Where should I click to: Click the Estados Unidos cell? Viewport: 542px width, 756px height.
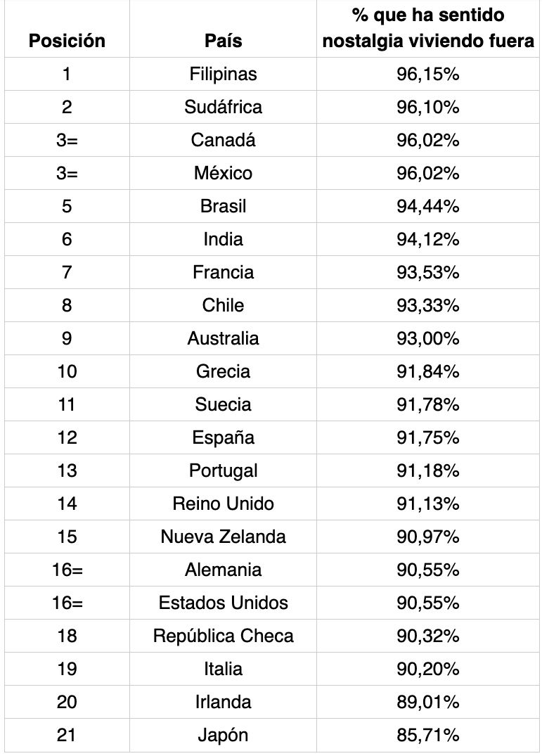pos(223,603)
